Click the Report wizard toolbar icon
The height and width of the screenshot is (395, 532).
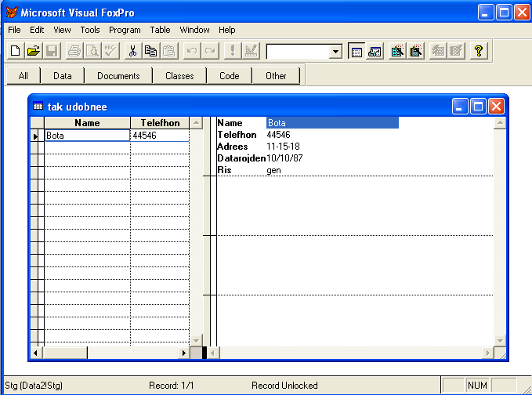tap(415, 51)
